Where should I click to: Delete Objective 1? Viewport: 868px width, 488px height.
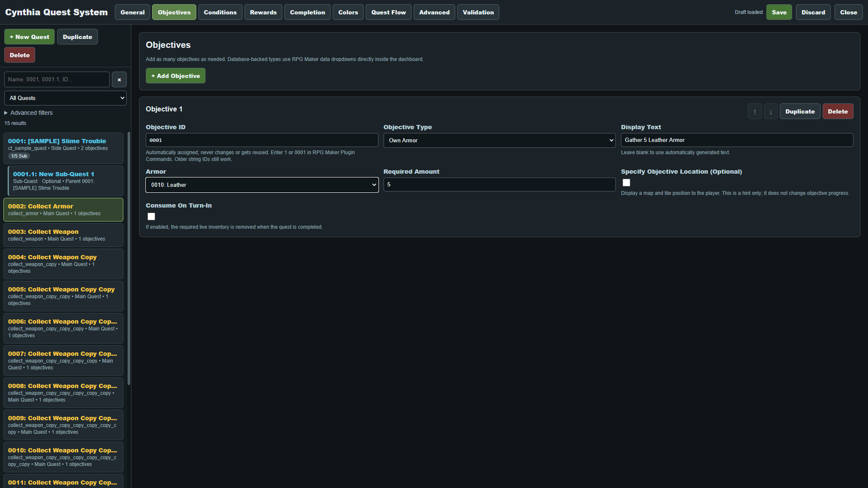point(838,111)
